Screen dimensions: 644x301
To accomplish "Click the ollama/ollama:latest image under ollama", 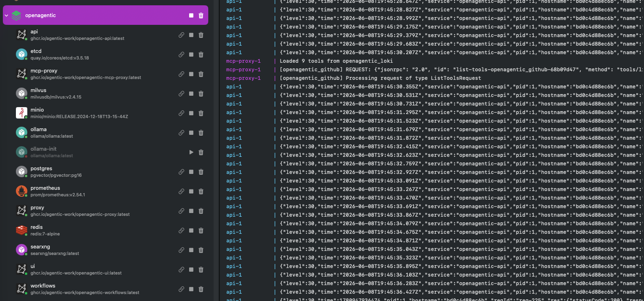I will (x=52, y=136).
